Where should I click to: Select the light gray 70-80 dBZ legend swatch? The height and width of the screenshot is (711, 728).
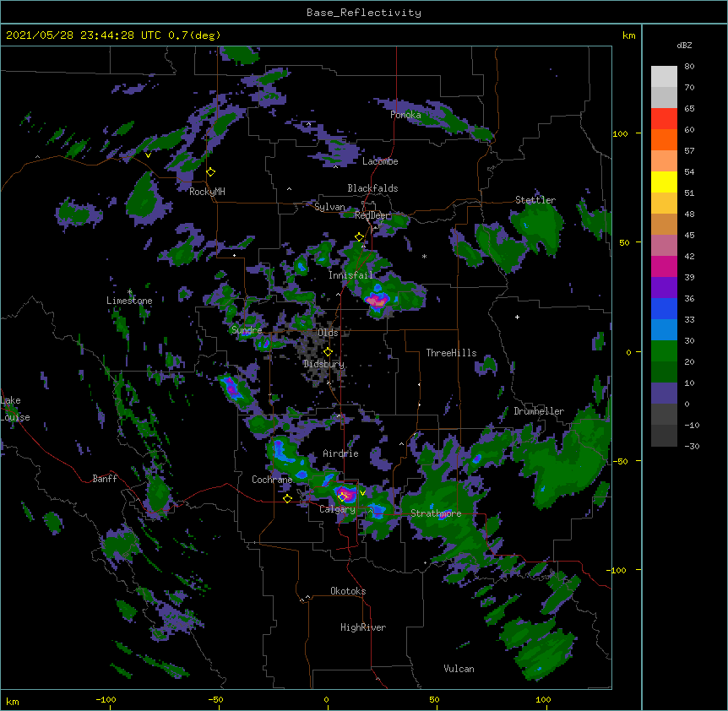pyautogui.click(x=664, y=77)
